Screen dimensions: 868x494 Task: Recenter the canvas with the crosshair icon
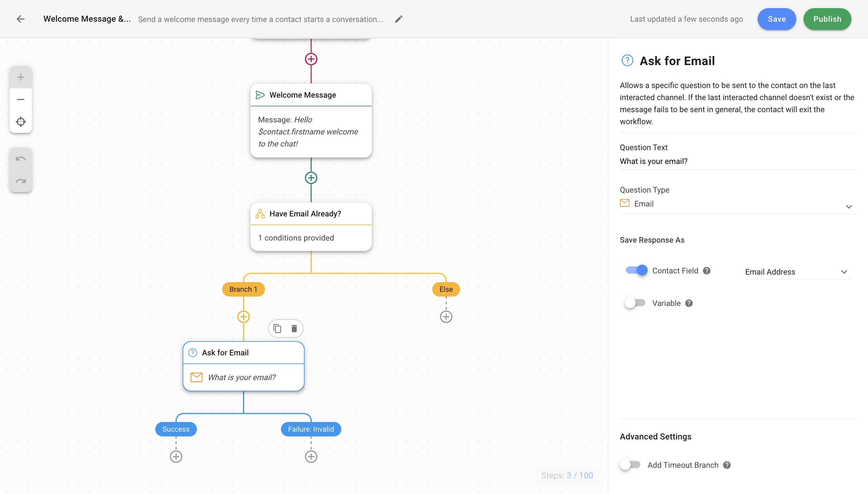(x=21, y=121)
